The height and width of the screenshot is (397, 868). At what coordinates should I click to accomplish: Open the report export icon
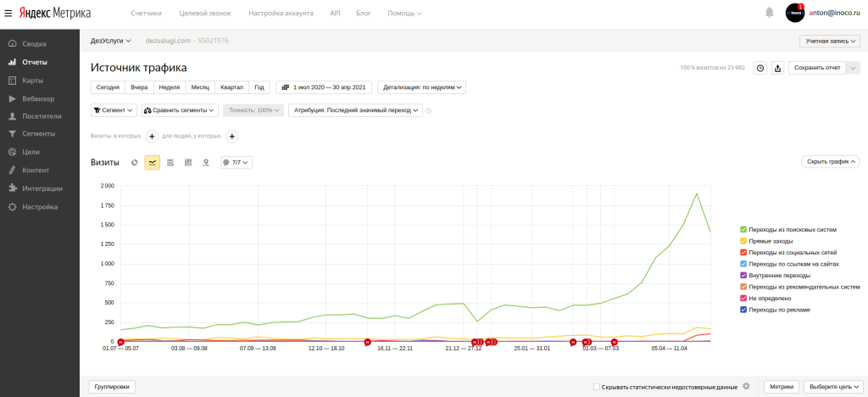click(x=777, y=69)
